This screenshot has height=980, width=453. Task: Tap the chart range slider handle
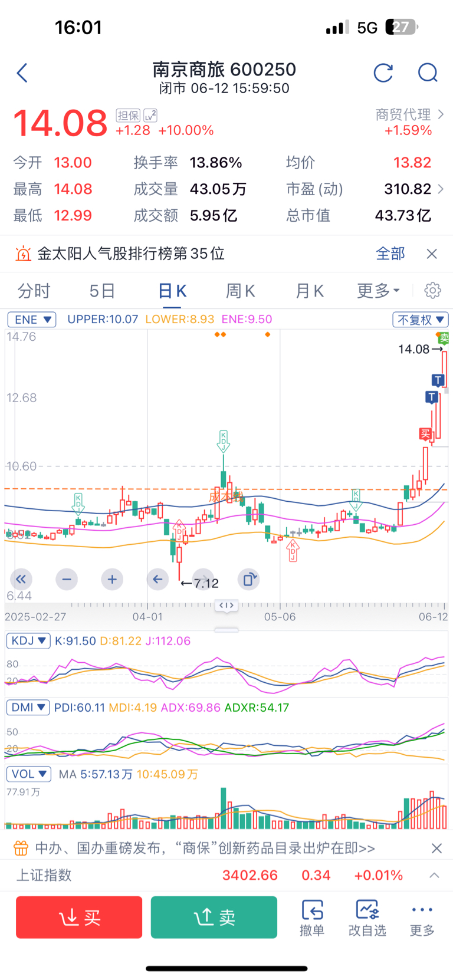coord(226,606)
